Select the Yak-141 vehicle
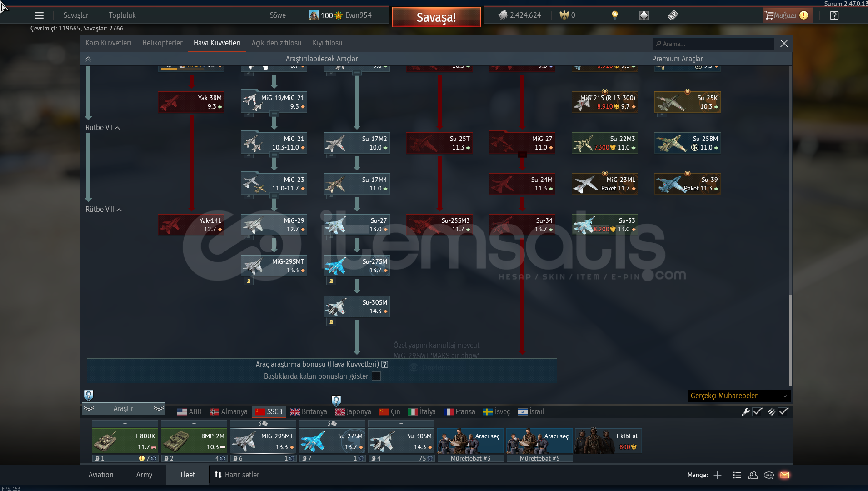The image size is (868, 491). click(191, 225)
